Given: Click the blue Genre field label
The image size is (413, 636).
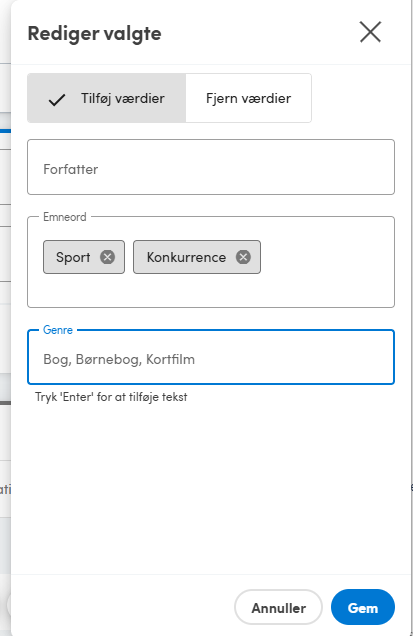Looking at the screenshot, I should [x=58, y=330].
